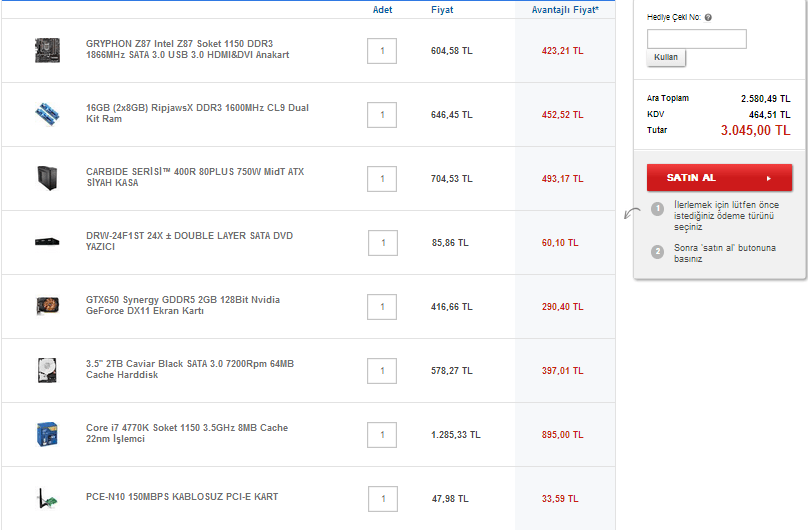Click the Fiyat column header
The width and height of the screenshot is (808, 530).
[x=442, y=10]
